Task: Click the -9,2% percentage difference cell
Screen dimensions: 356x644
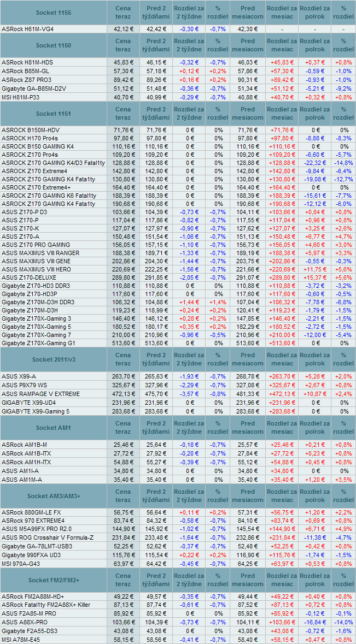Action: click(343, 88)
